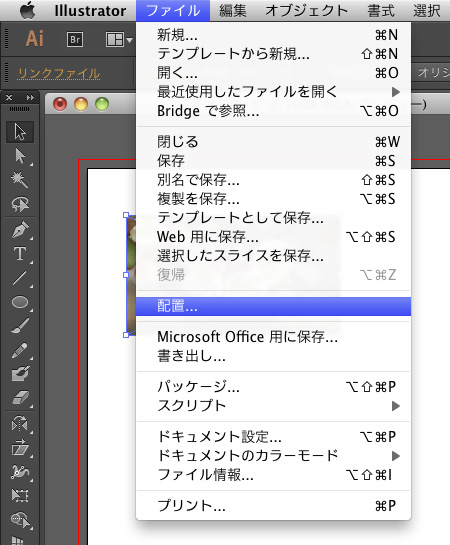The width and height of the screenshot is (450, 545).
Task: Select the Magic Wand tool
Action: 20,180
